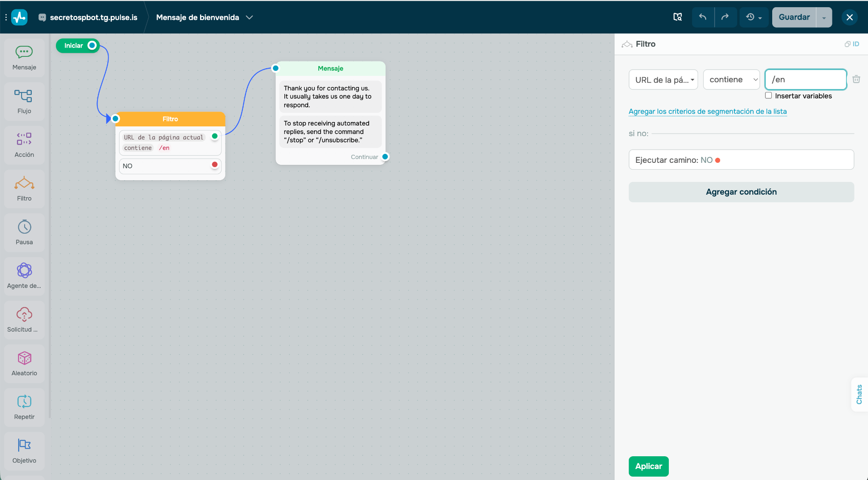Open the version history dropdown
The image size is (868, 480).
754,17
